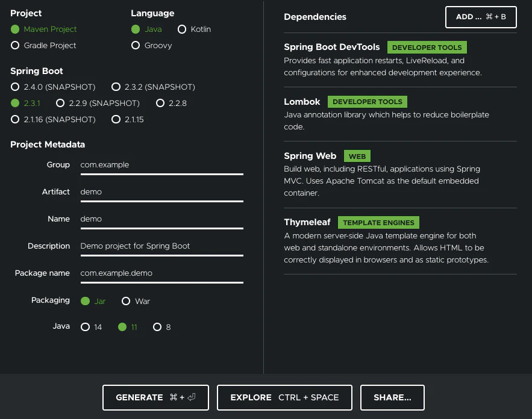The image size is (532, 419).
Task: Click the Project Metadata heading
Action: tap(48, 144)
